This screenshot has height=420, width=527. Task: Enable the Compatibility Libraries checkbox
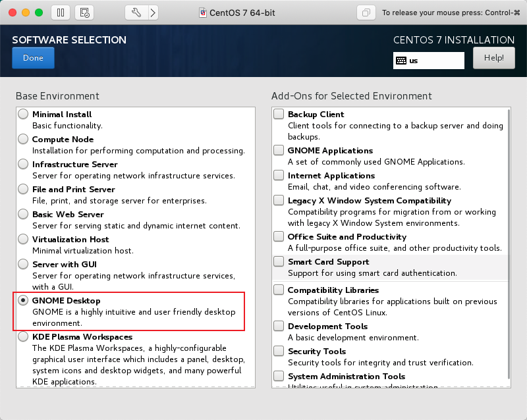coord(279,290)
